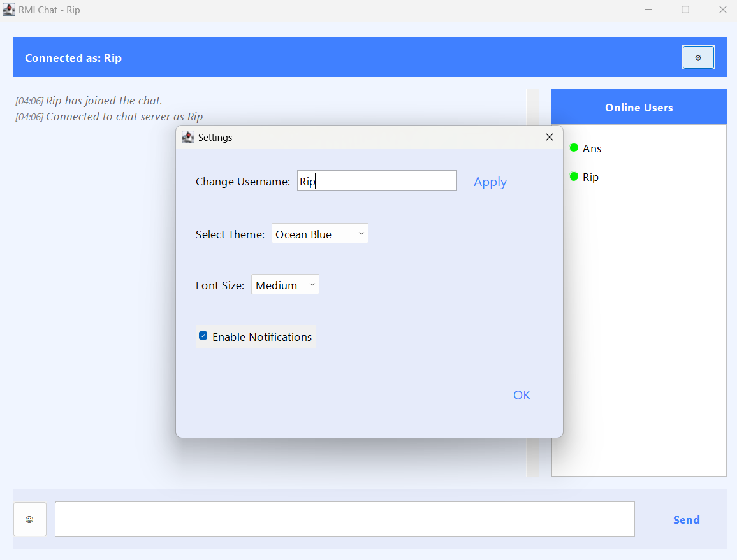The width and height of the screenshot is (737, 560).
Task: Maximize the RMI Chat window
Action: 685,10
